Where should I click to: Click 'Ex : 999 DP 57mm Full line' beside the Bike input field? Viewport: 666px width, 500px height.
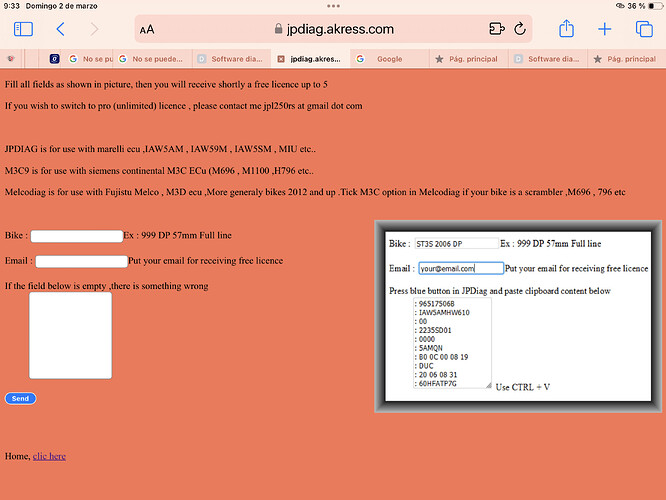(178, 235)
